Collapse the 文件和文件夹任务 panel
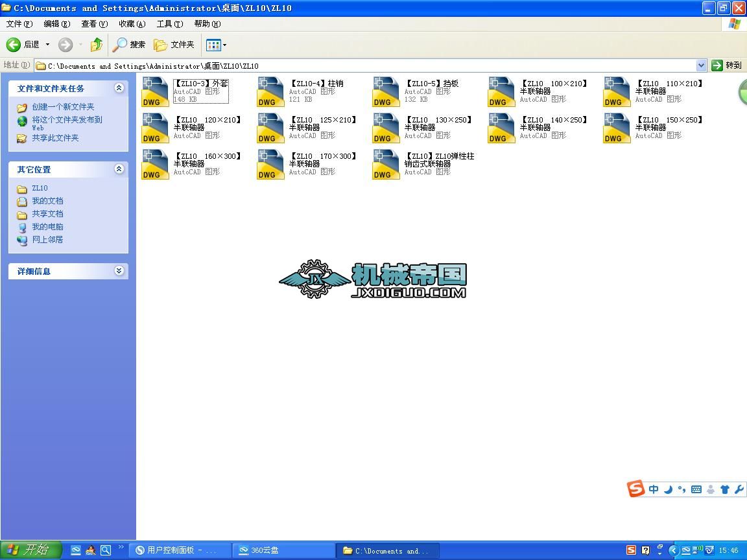 pyautogui.click(x=119, y=88)
